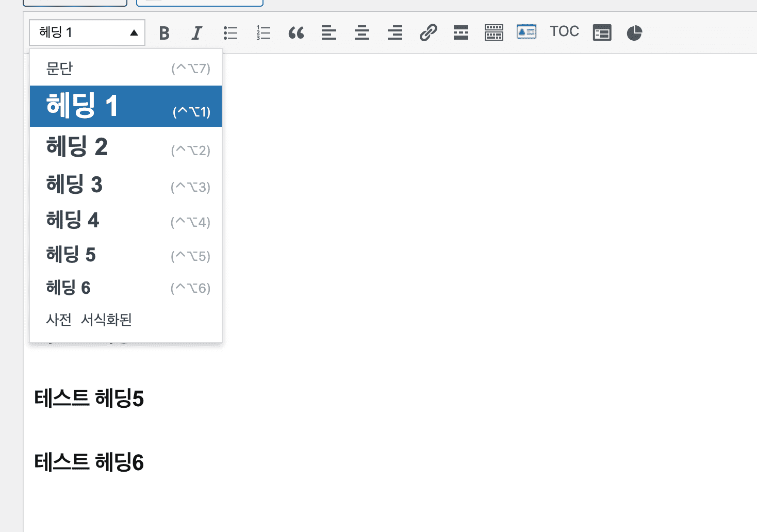The width and height of the screenshot is (757, 532).
Task: Pick 헤딩 6 format
Action: coord(126,288)
